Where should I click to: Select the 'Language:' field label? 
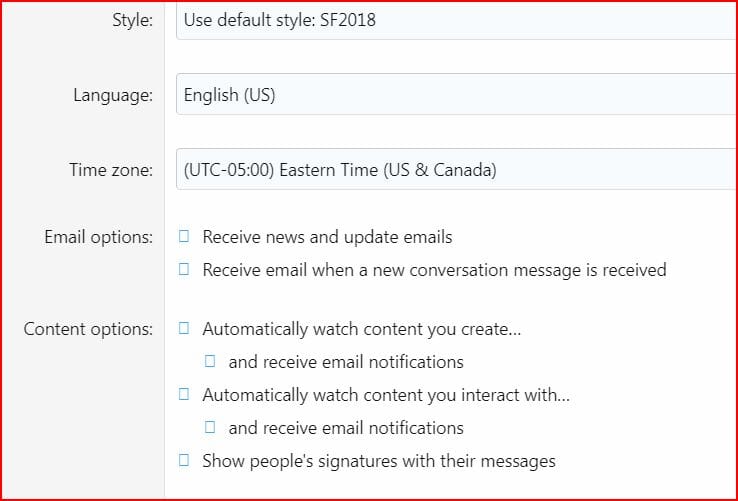113,96
